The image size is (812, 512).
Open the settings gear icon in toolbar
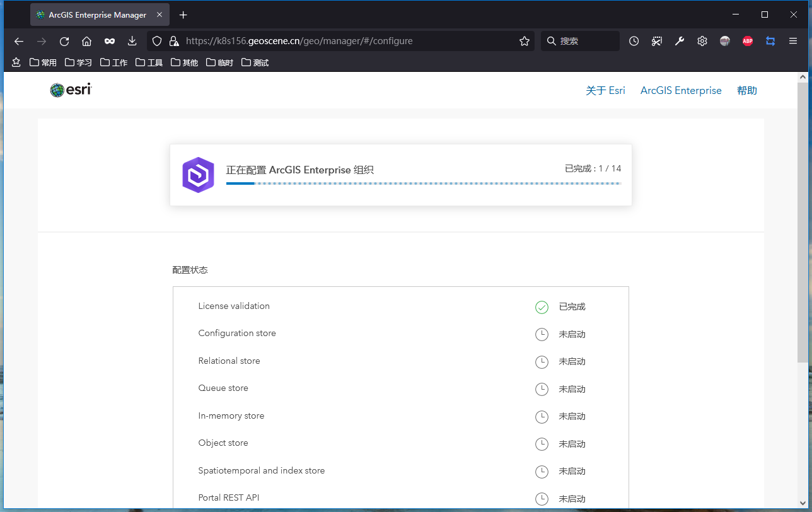[702, 41]
